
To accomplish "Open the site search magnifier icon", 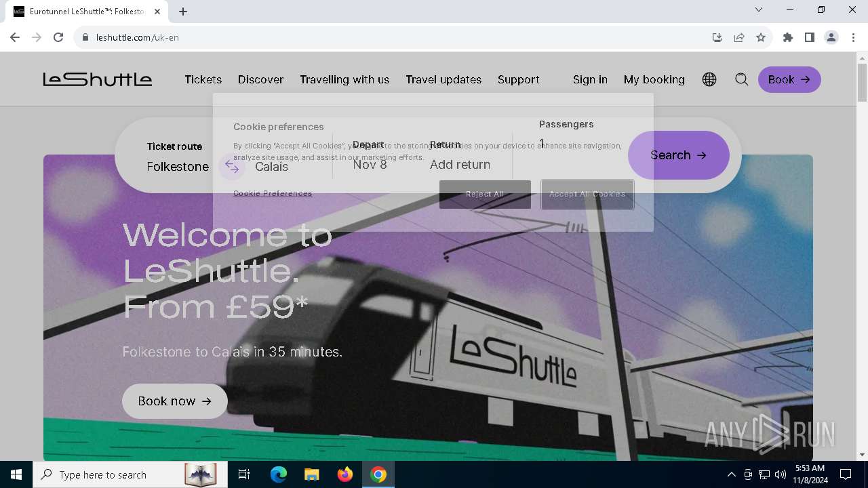I will (x=742, y=79).
